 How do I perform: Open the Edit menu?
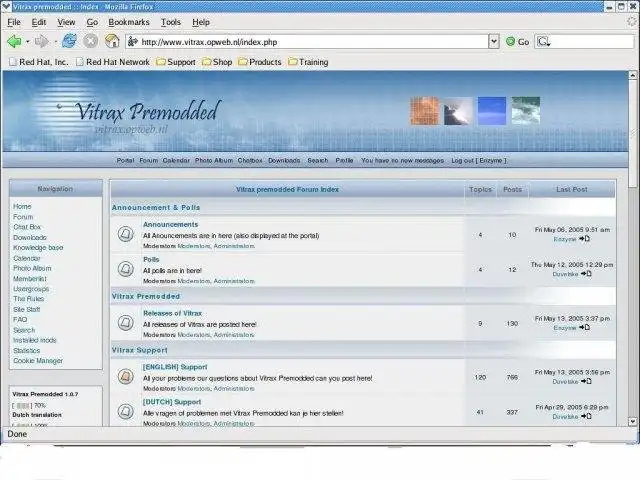(39, 22)
